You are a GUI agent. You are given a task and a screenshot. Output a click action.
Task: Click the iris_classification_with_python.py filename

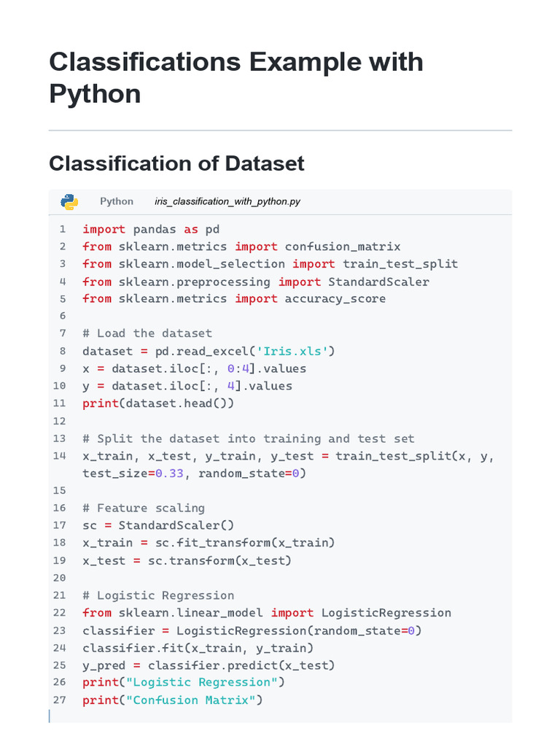coord(227,201)
